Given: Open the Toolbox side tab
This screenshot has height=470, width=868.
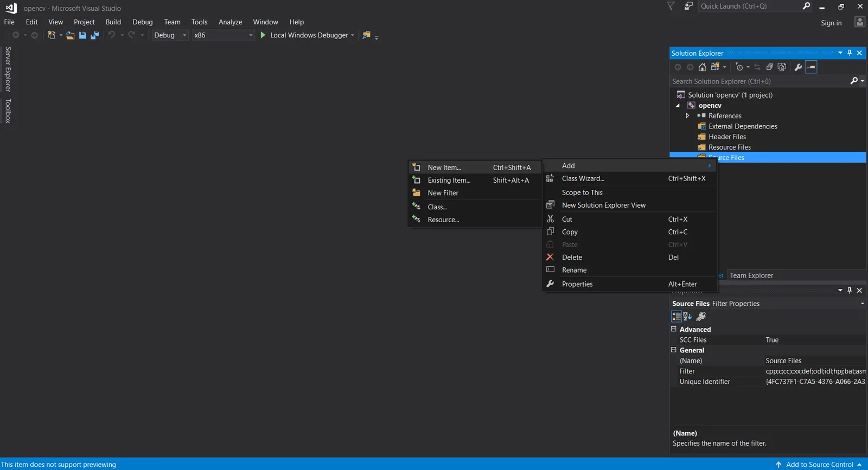Looking at the screenshot, I should click(x=8, y=111).
